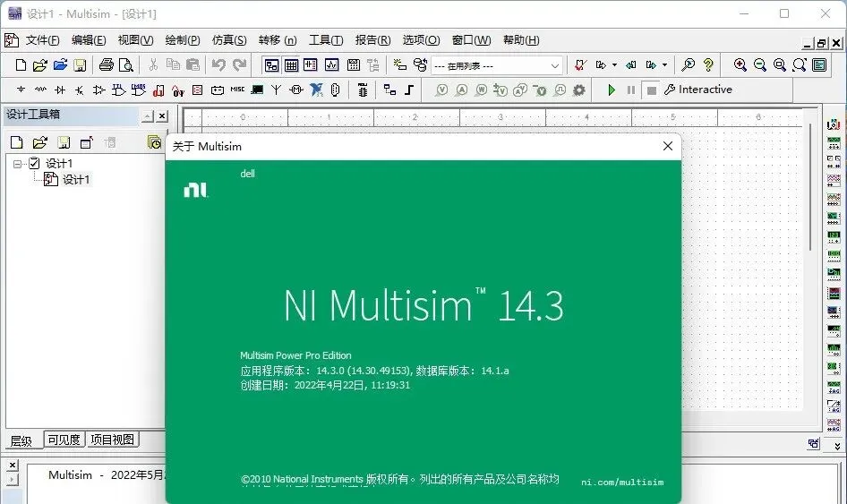This screenshot has width=847, height=504.
Task: Switch to the 项目视图 tab
Action: pyautogui.click(x=112, y=440)
